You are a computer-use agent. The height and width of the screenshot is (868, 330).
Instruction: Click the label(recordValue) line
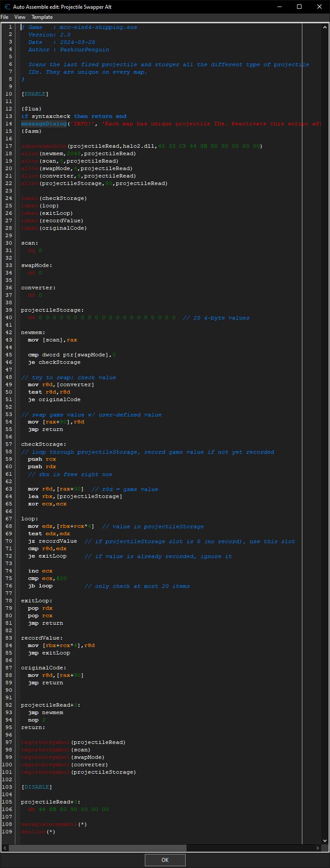click(52, 221)
